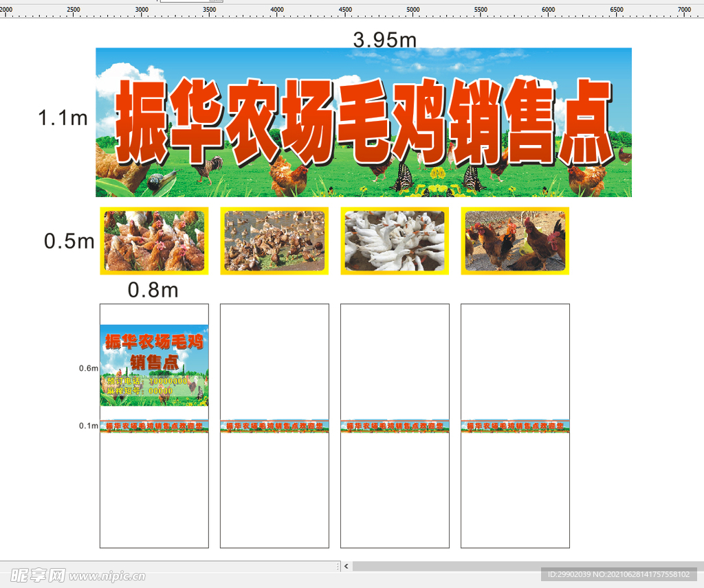Click the horizontal scrollbar track

pyautogui.click(x=527, y=567)
